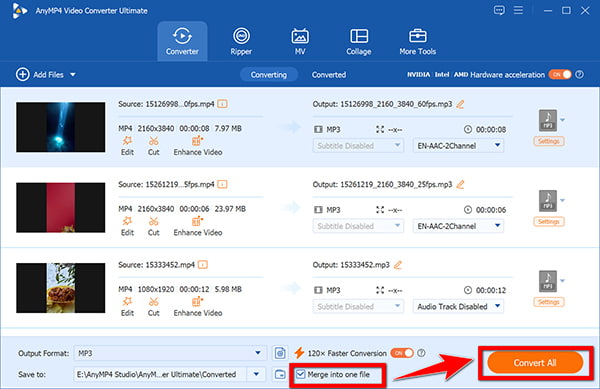Click the Add Files plus icon

point(23,74)
